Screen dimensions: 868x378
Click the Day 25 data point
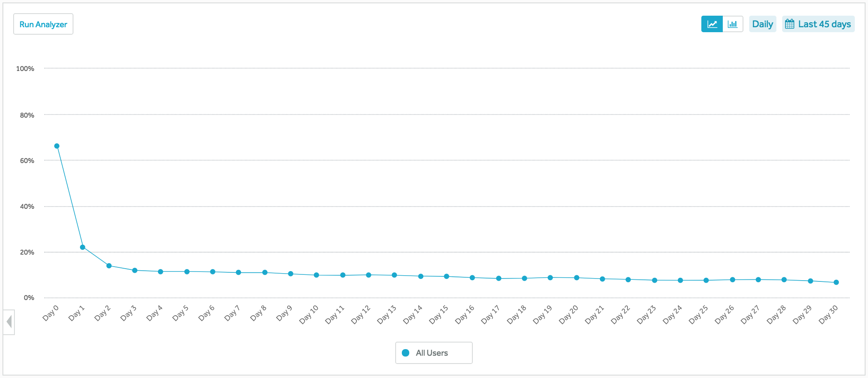(x=706, y=280)
